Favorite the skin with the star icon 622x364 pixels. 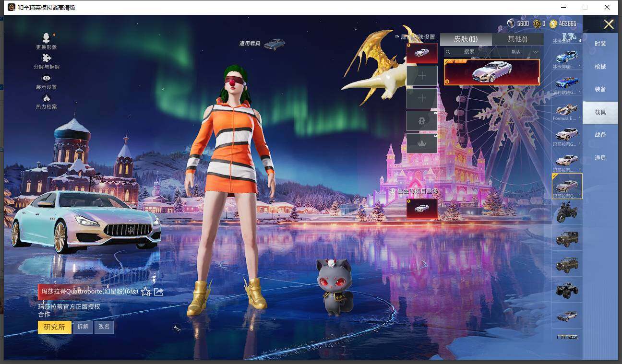coord(146,292)
